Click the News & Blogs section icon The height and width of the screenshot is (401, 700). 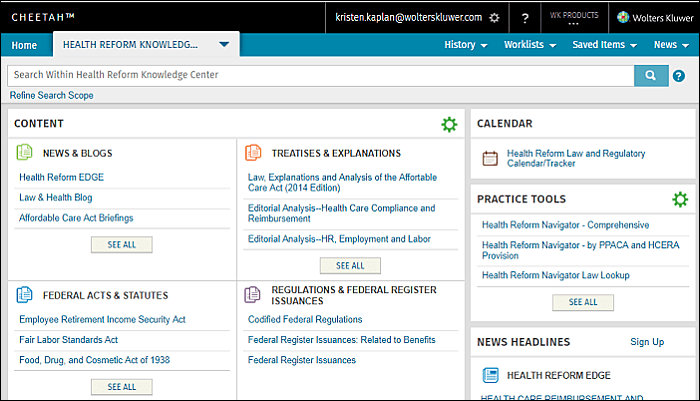[x=26, y=153]
